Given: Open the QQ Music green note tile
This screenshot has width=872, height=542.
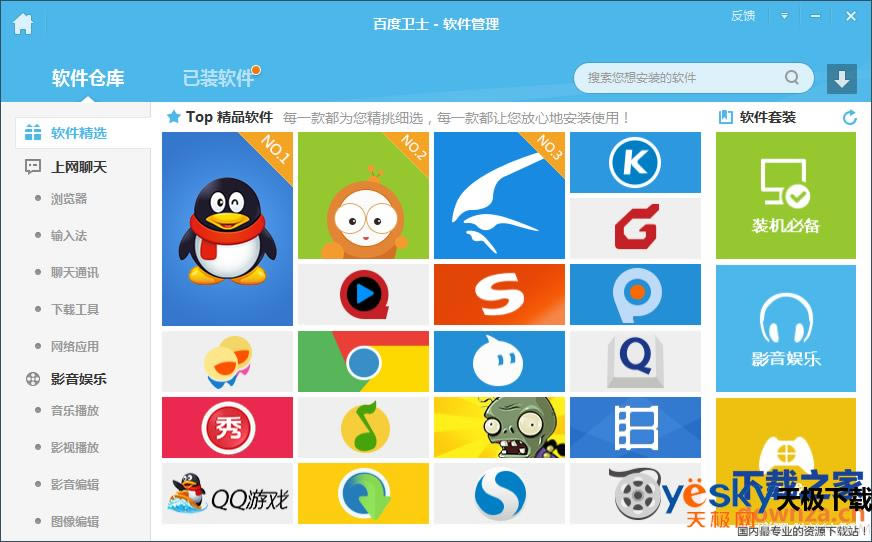Looking at the screenshot, I should (363, 427).
